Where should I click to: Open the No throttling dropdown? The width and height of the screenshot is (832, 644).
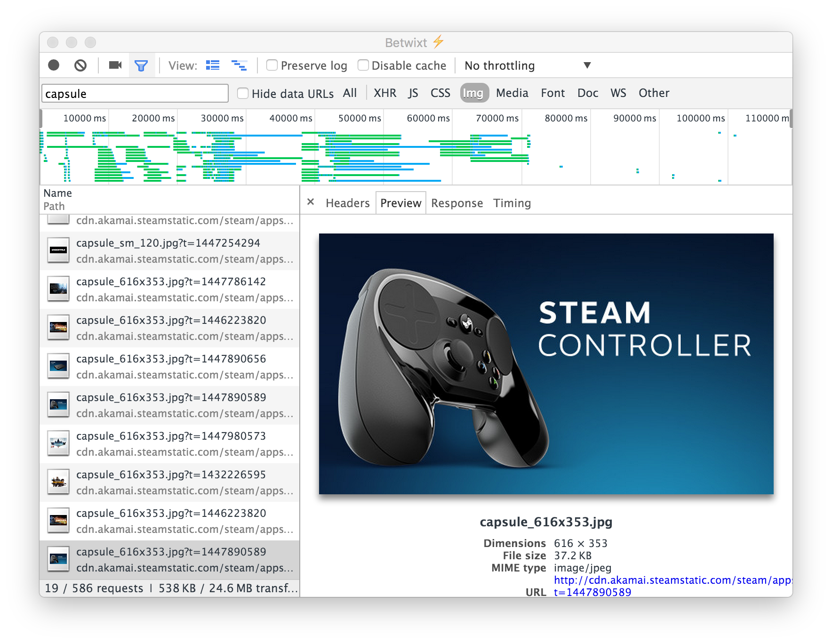(527, 65)
